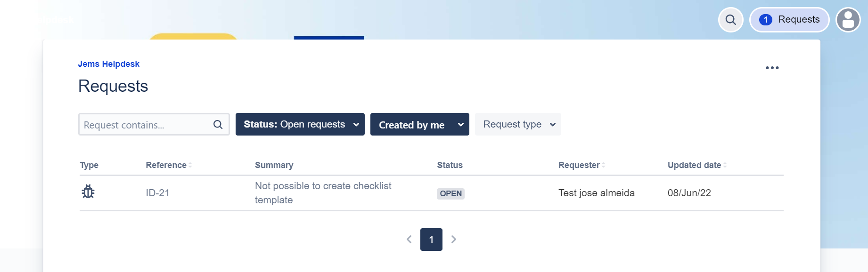Expand the Request type dropdown
This screenshot has width=868, height=272.
(518, 124)
